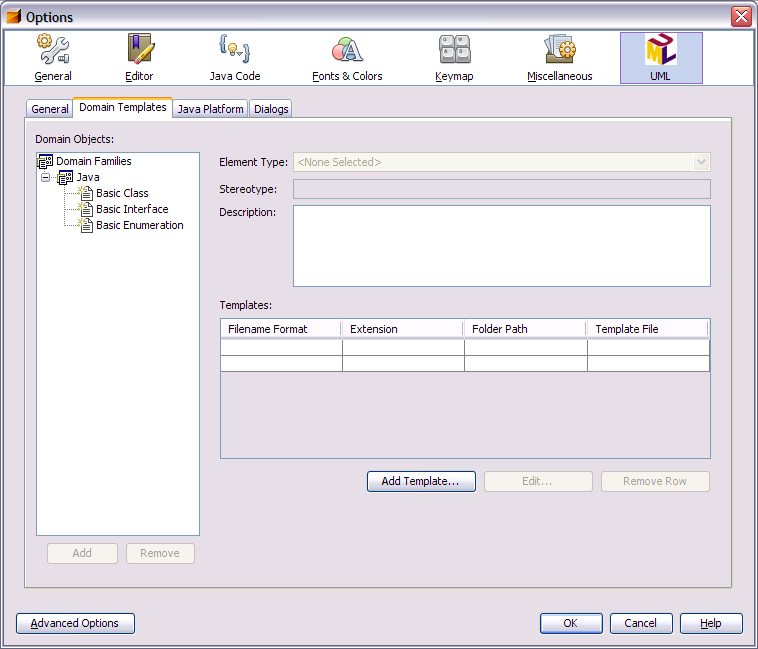The height and width of the screenshot is (649, 758).
Task: Switch to the Domain Templates tab
Action: (123, 107)
